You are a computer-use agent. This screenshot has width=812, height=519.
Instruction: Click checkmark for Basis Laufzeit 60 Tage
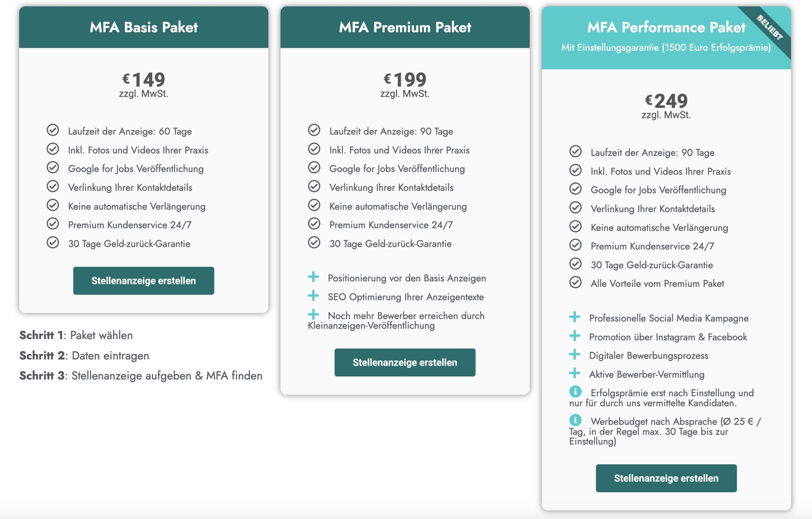point(53,130)
